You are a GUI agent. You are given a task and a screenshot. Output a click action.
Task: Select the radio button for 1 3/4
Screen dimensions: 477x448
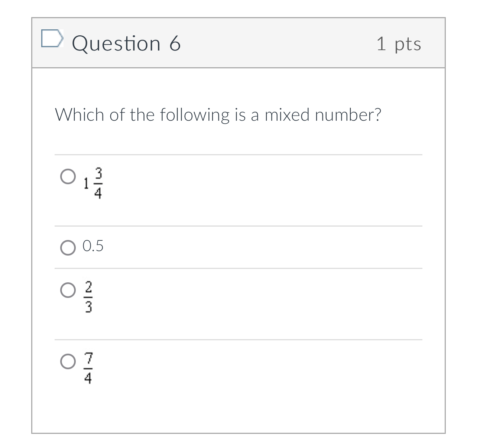click(x=68, y=177)
